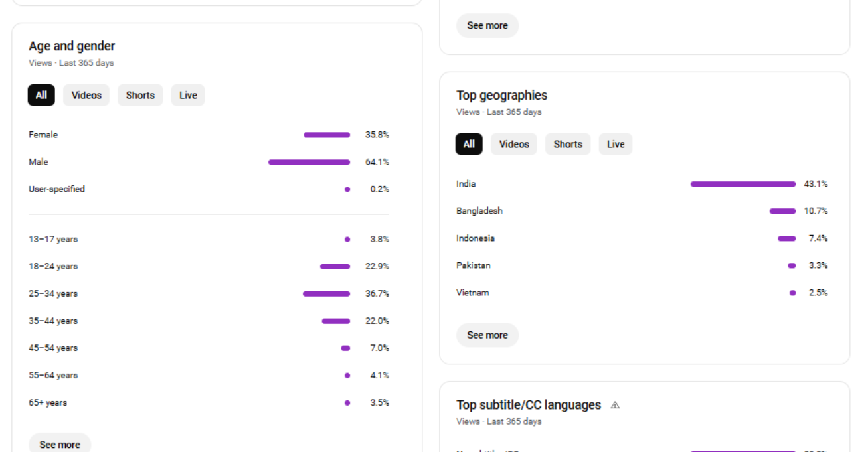Viewport: 868px width, 452px height.
Task: Select the Bangladesh geography row
Action: (x=642, y=211)
